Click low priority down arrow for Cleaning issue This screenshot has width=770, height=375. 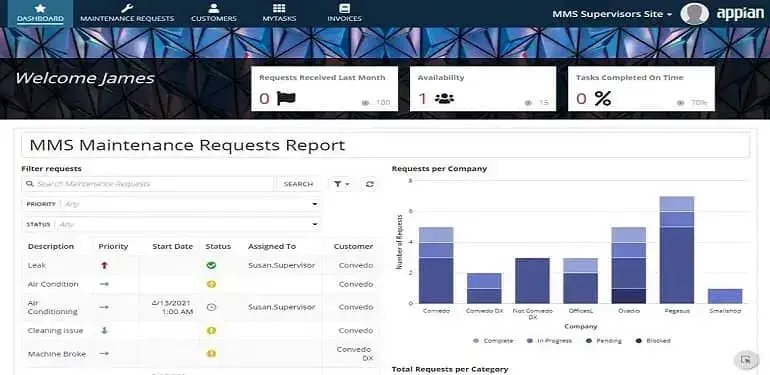tap(104, 331)
